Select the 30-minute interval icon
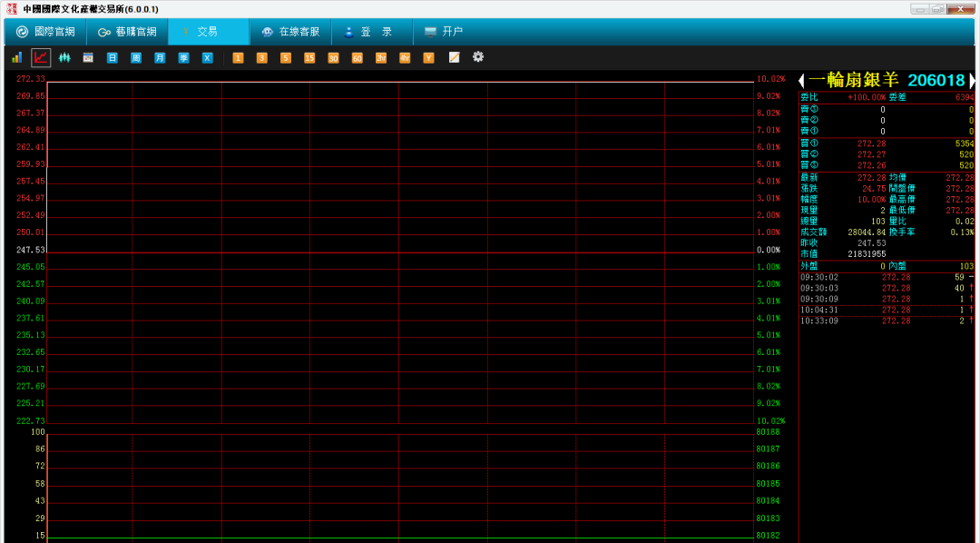The image size is (980, 543). (x=333, y=58)
